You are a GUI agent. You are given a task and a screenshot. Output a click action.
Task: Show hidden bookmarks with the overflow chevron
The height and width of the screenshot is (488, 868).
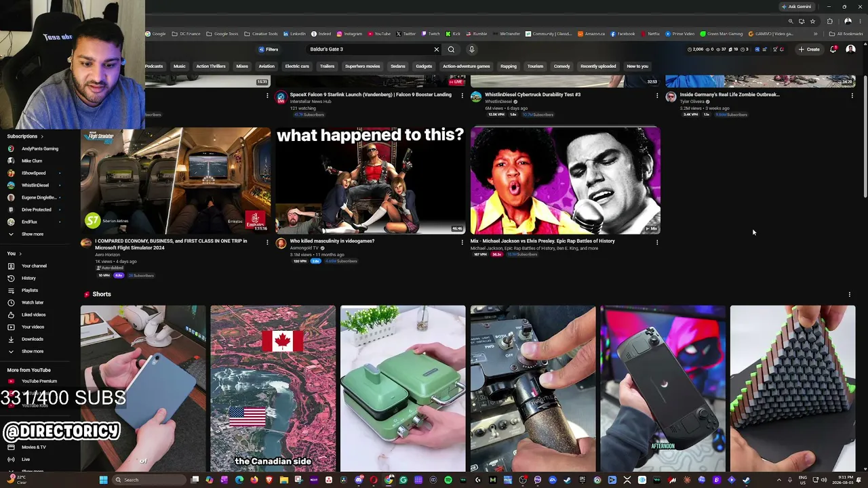(x=816, y=34)
